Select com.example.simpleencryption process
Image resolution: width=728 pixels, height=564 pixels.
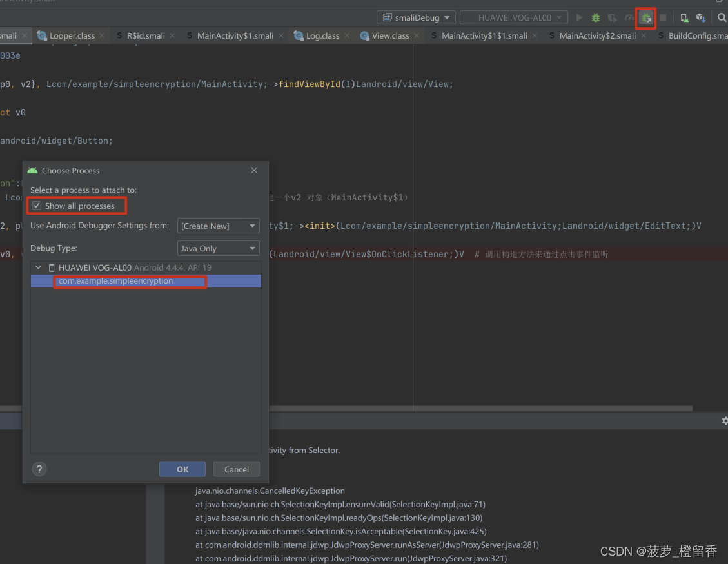tap(146, 281)
